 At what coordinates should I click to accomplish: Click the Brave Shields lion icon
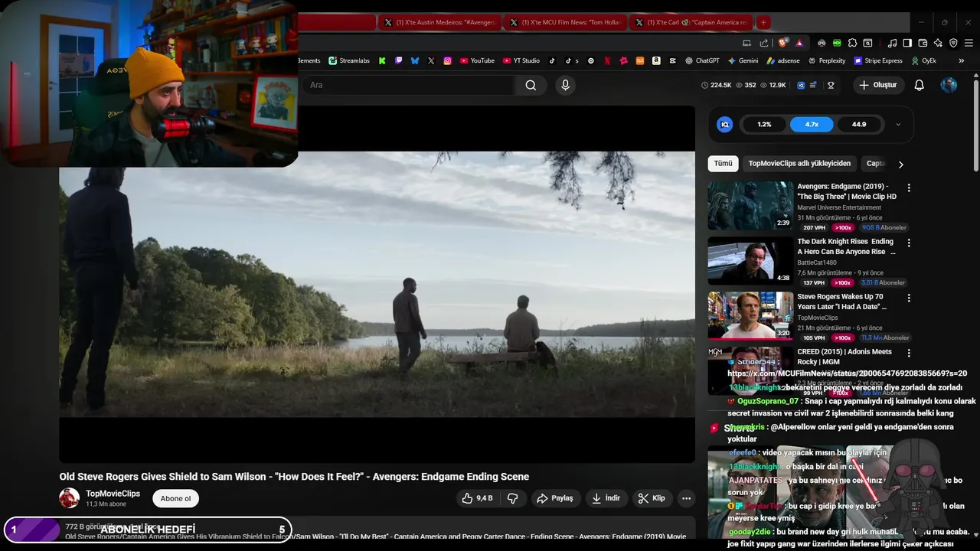782,43
